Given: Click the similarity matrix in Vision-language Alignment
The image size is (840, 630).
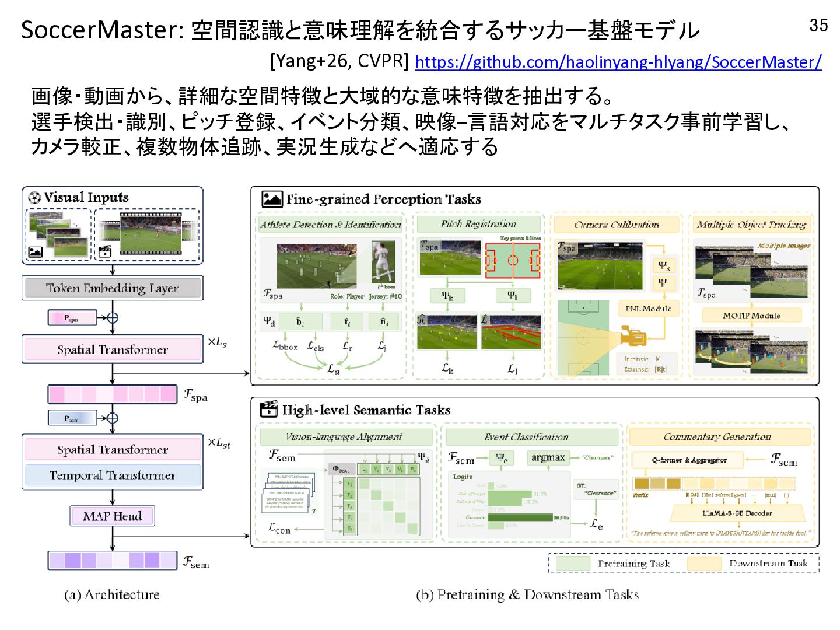Looking at the screenshot, I should pos(388,506).
